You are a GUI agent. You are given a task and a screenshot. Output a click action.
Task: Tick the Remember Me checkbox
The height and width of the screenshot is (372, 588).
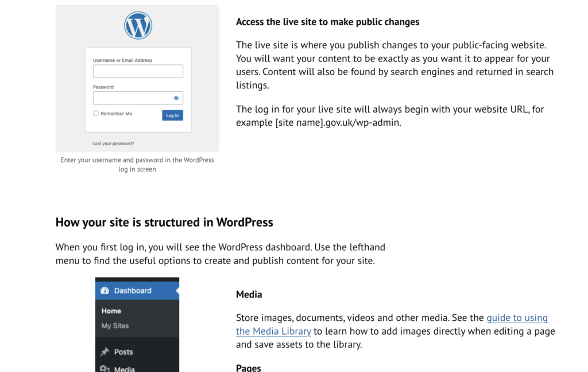pyautogui.click(x=96, y=114)
